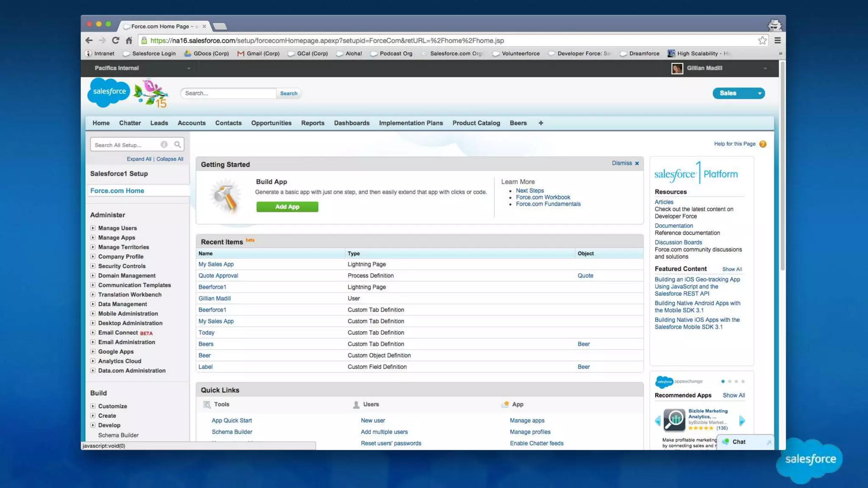Image resolution: width=868 pixels, height=488 pixels.
Task: Click the info icon in setup search
Action: coord(164,144)
